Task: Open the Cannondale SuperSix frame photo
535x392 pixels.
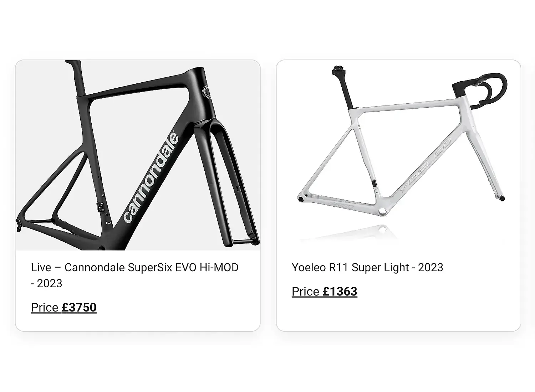Action: click(138, 155)
